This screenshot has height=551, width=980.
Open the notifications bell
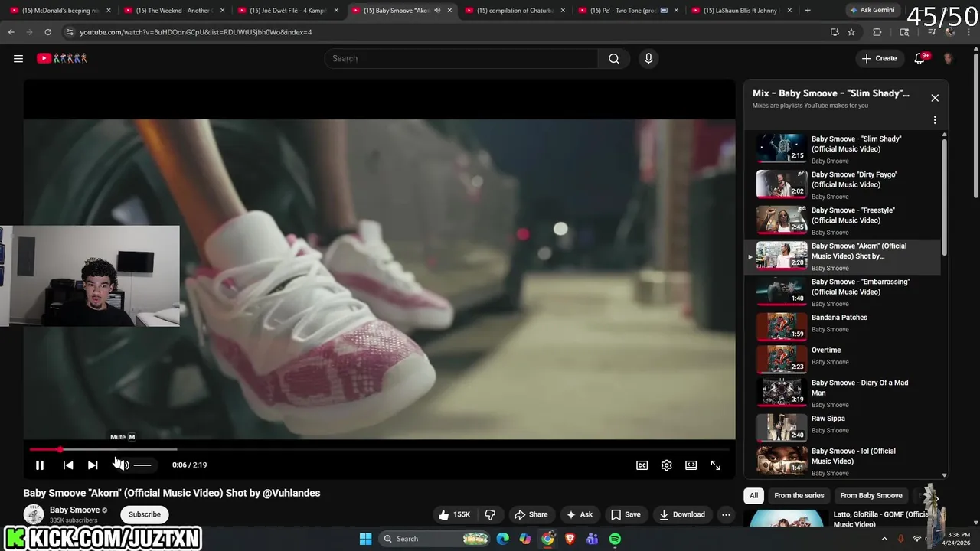coord(920,58)
